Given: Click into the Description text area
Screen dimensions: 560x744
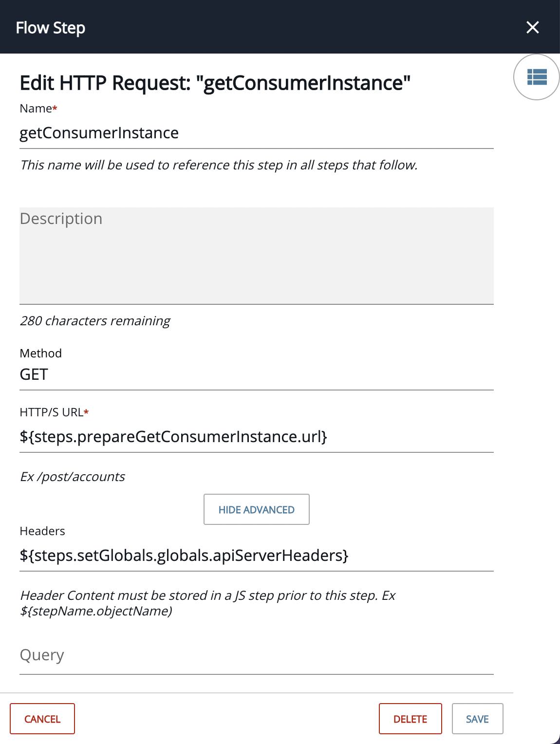Looking at the screenshot, I should [257, 256].
